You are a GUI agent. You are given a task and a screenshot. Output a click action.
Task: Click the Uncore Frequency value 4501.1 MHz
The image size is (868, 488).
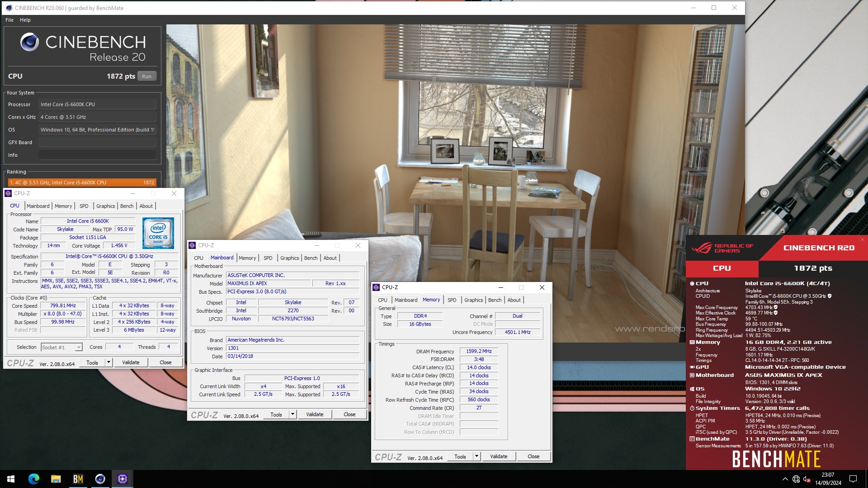pyautogui.click(x=518, y=333)
